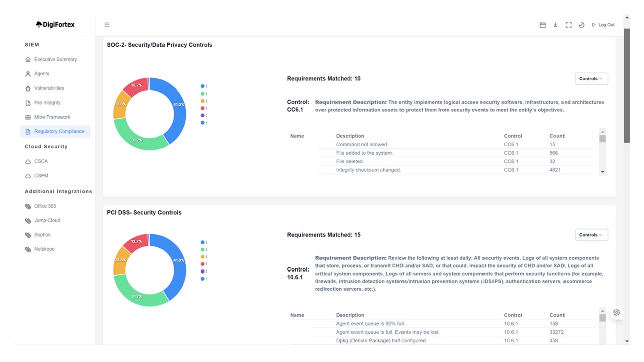Collapse sidebar with hamburger menu
Image resolution: width=644 pixels, height=362 pixels.
click(x=107, y=25)
